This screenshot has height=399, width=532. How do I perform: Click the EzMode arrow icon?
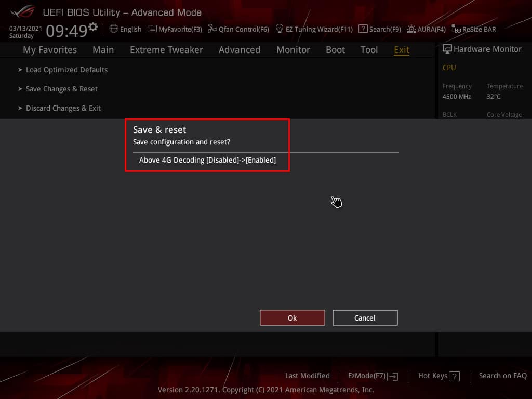[393, 376]
